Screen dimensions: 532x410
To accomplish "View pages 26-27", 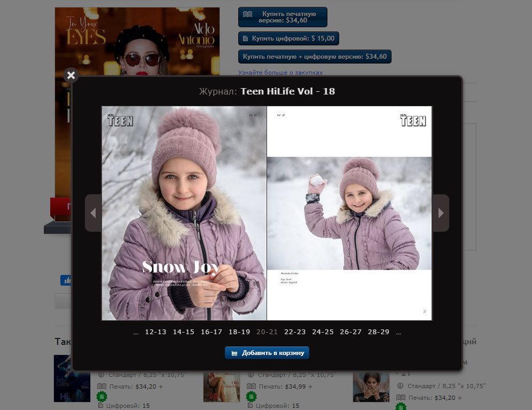I will [350, 332].
